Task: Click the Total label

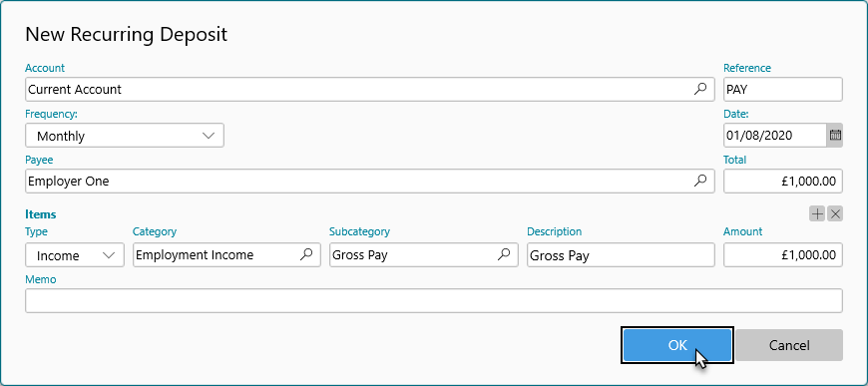Action: tap(734, 160)
